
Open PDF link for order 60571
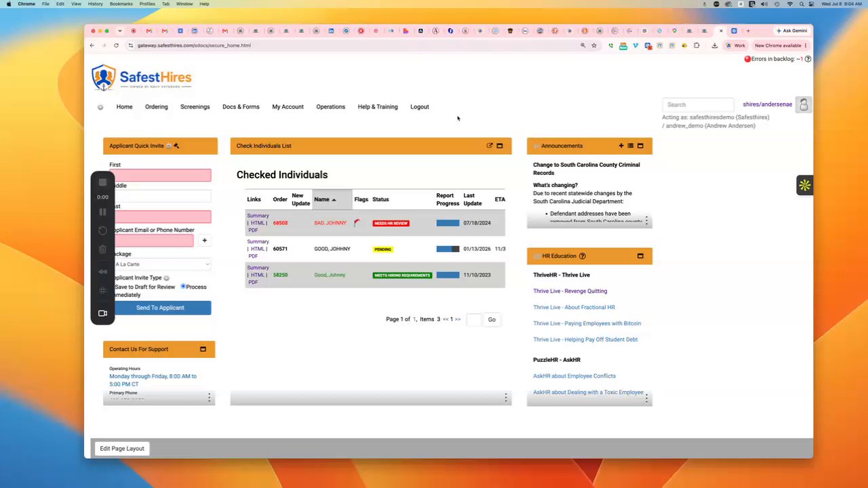(x=253, y=256)
